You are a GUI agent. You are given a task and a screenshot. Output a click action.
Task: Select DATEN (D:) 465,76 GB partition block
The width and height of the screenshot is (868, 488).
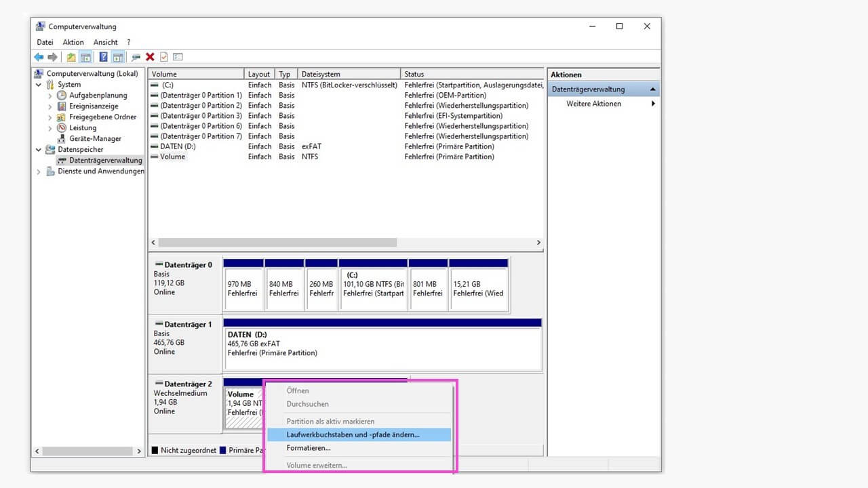pyautogui.click(x=382, y=344)
